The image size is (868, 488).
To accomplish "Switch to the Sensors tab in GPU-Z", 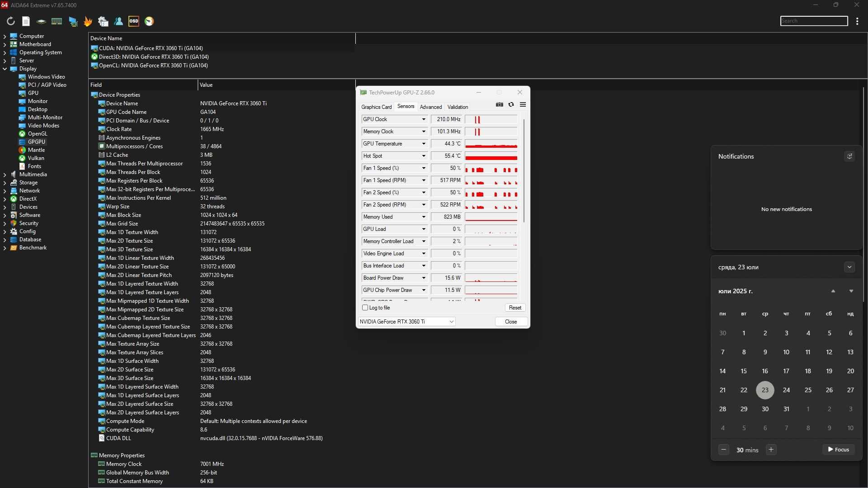I will pos(406,107).
